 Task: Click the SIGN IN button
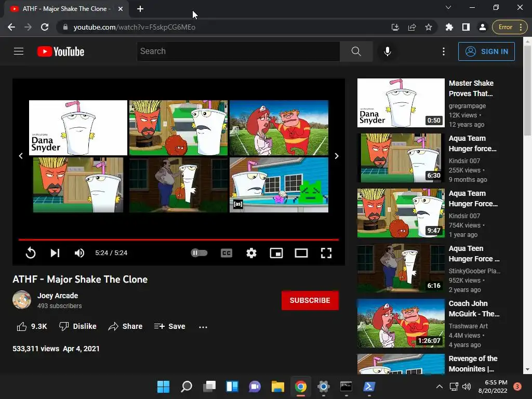point(486,51)
